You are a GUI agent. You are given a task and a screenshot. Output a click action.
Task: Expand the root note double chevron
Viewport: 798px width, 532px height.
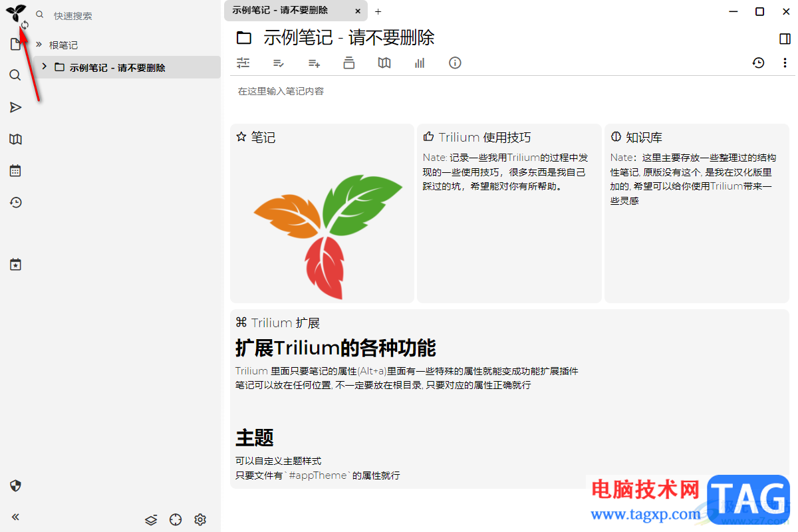(39, 45)
